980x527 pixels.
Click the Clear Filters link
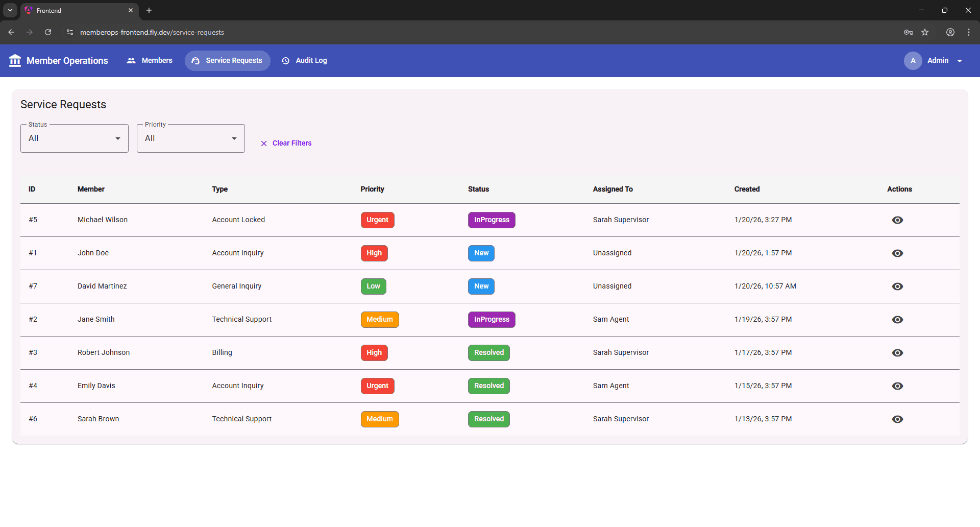coord(291,143)
